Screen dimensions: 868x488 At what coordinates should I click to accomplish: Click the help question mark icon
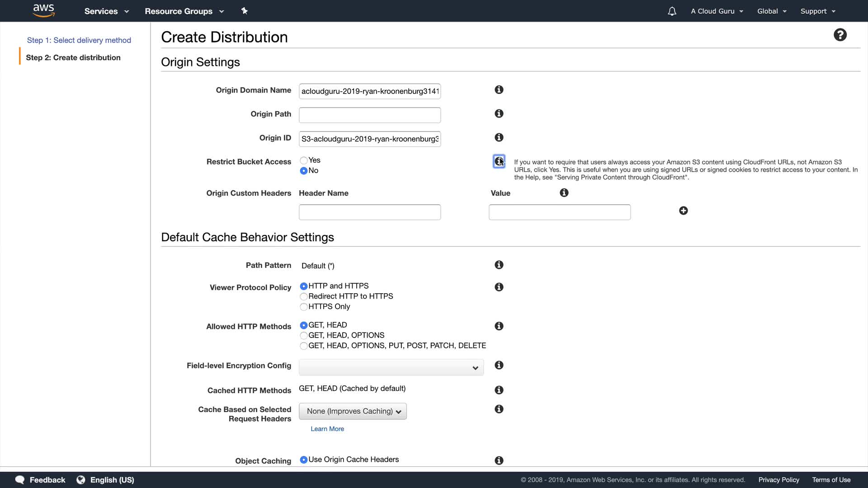tap(840, 35)
